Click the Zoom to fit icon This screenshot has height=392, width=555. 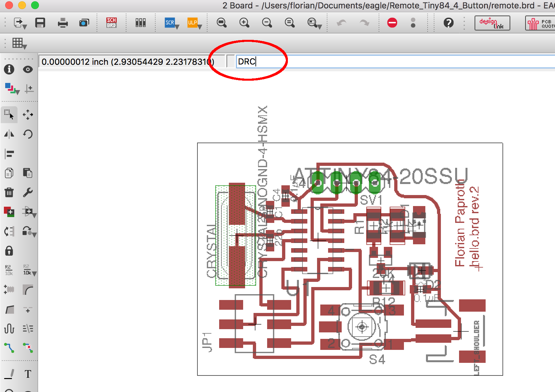[x=222, y=23]
